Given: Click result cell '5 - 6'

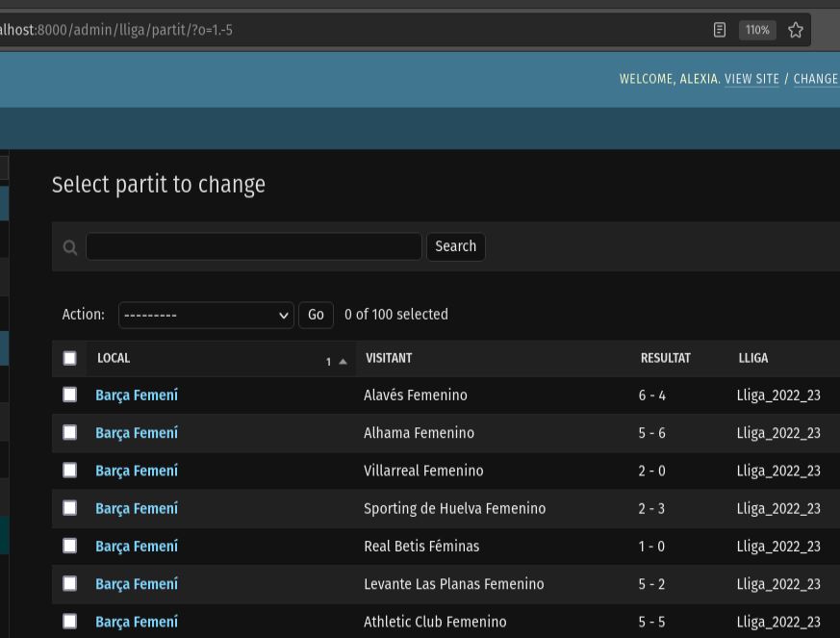Looking at the screenshot, I should click(x=652, y=433).
